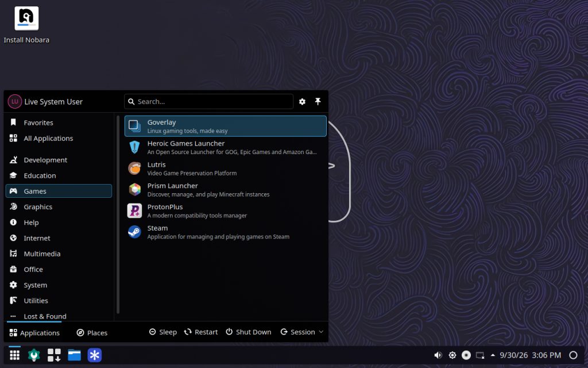Click the clock showing 3:06 PM
588x368 pixels.
pos(547,355)
